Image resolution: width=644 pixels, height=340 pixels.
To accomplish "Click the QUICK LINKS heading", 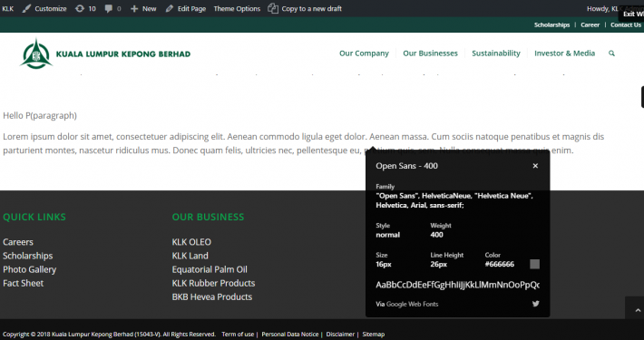I will pos(34,217).
